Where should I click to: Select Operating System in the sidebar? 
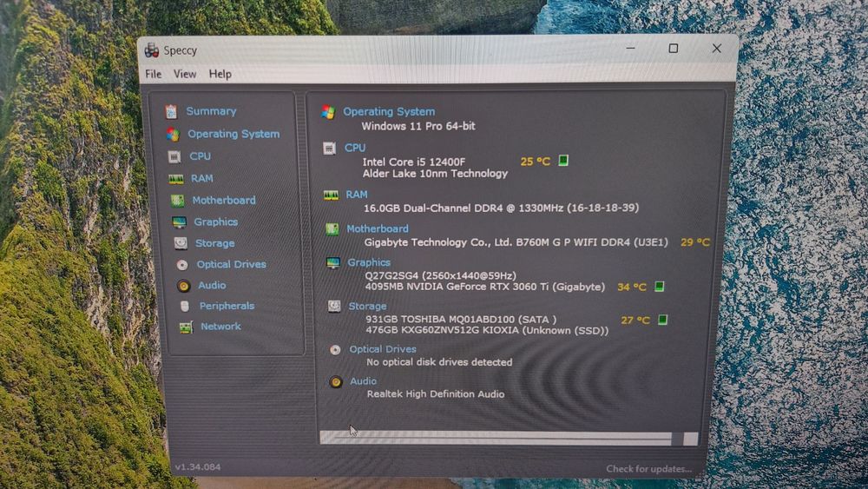tap(233, 134)
